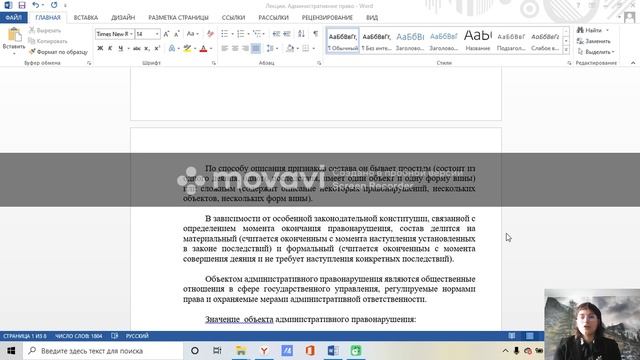Toggle italic К formatting
The height and width of the screenshot is (360, 640).
110,49
